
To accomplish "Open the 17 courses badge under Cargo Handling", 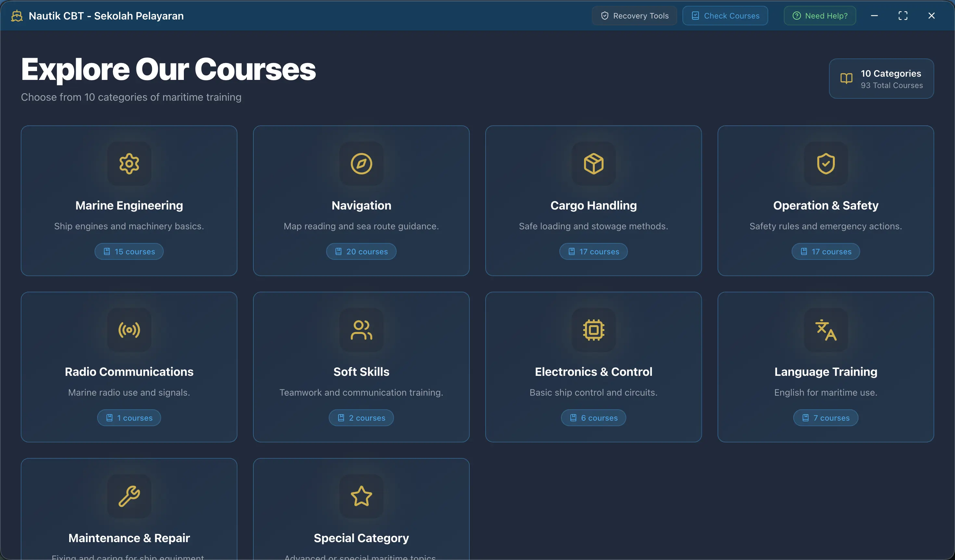I will coord(593,252).
